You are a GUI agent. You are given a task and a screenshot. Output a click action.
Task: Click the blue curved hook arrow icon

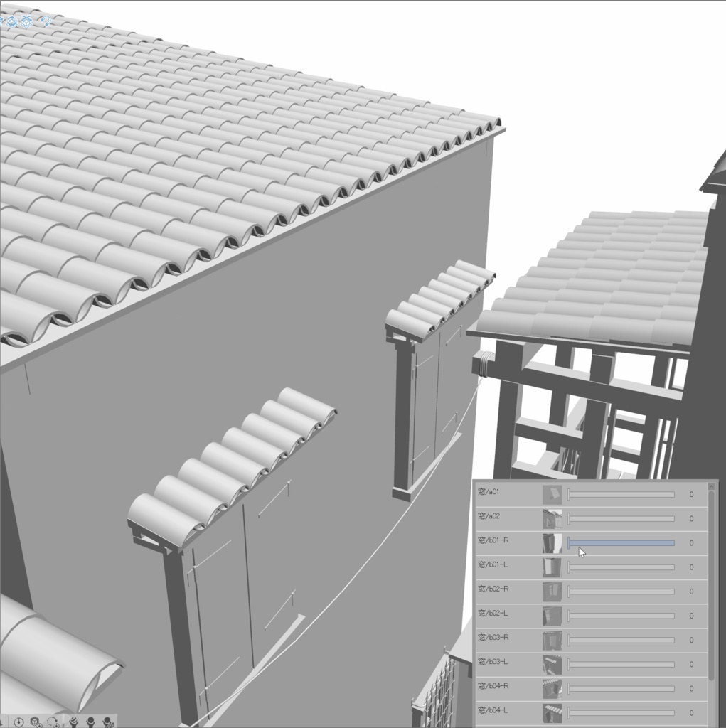pyautogui.click(x=46, y=21)
